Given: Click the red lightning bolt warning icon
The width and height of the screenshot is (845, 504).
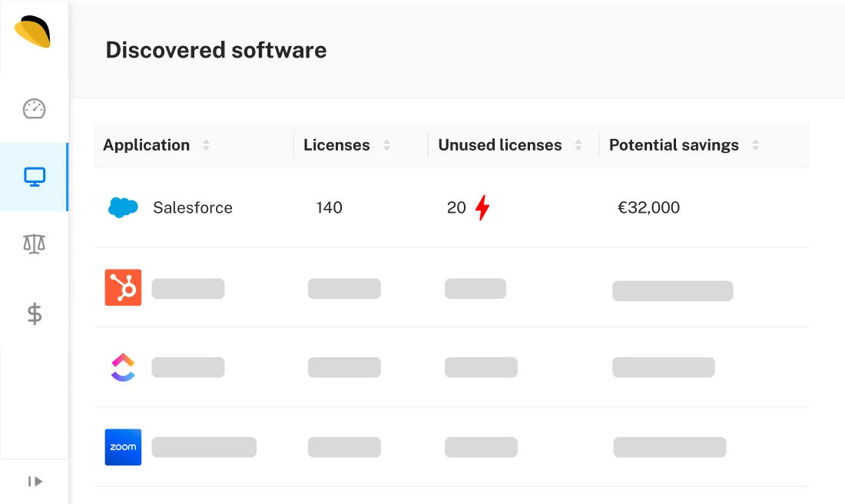Looking at the screenshot, I should point(482,207).
